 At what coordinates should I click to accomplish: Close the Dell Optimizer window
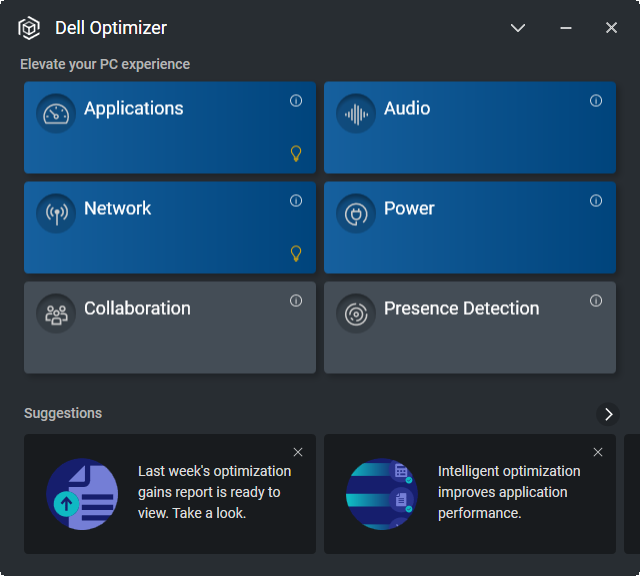tap(611, 28)
